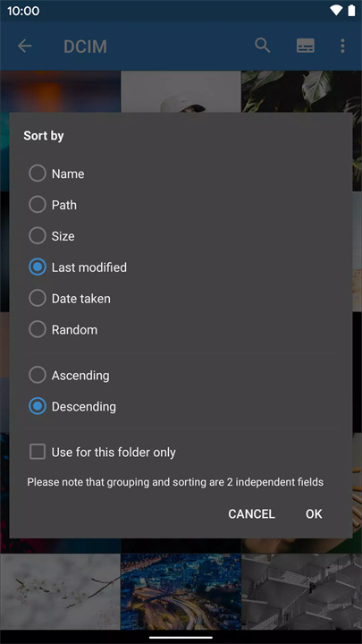This screenshot has width=362, height=644.
Task: Select the Name sort option
Action: [56, 174]
